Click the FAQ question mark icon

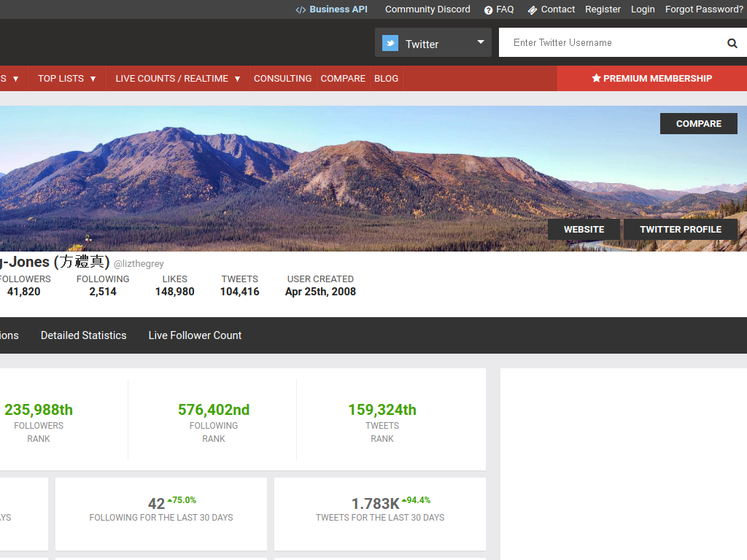pos(488,10)
